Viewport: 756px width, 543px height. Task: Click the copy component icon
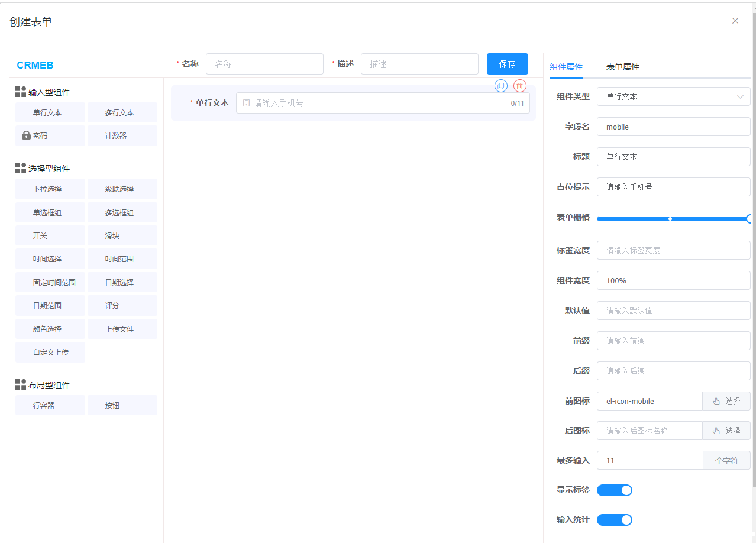coord(501,86)
